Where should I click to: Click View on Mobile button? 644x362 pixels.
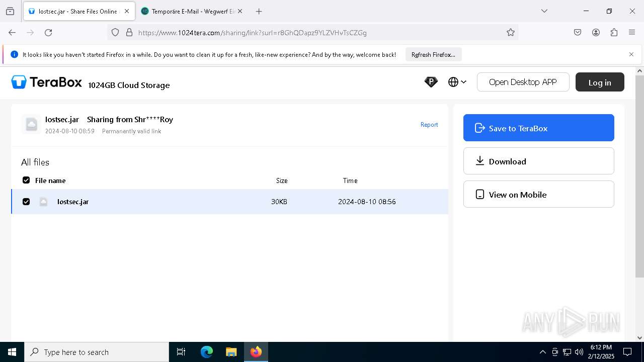point(539,194)
